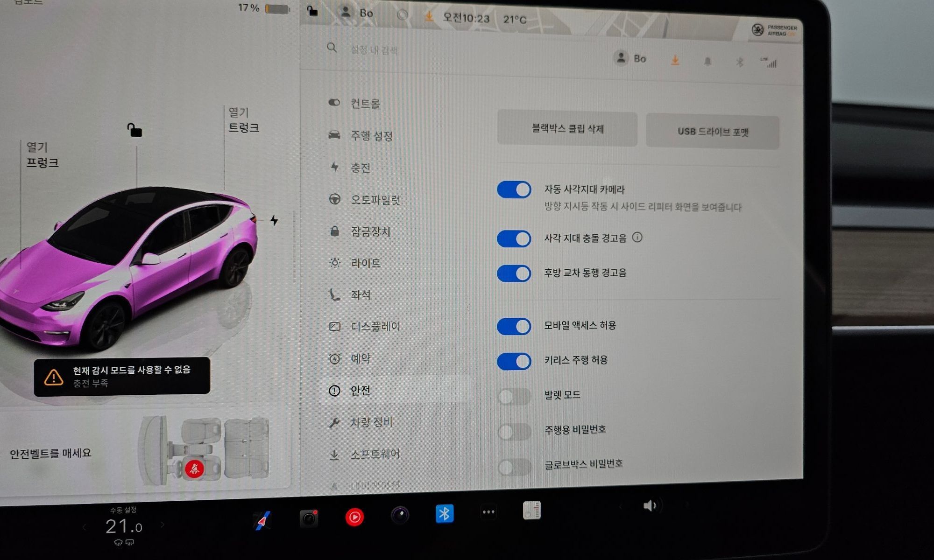The width and height of the screenshot is (934, 560).
Task: Open 충전 charging menu
Action: coord(350,168)
